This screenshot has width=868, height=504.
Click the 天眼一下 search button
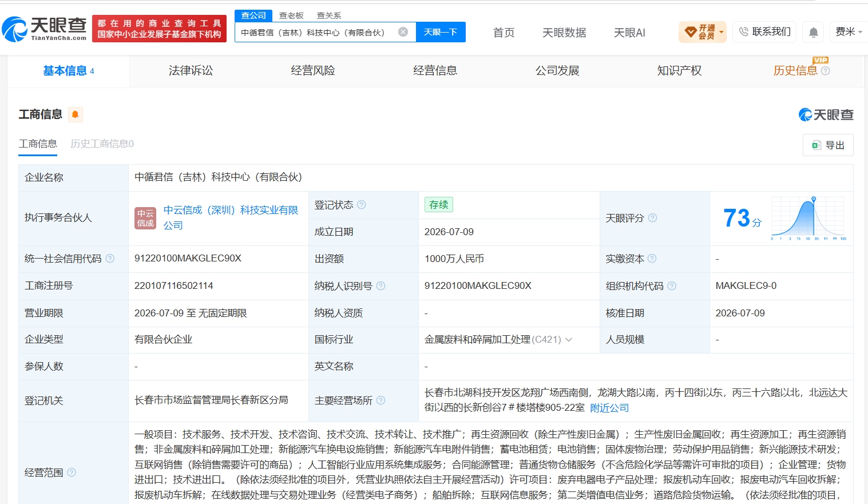pyautogui.click(x=441, y=32)
